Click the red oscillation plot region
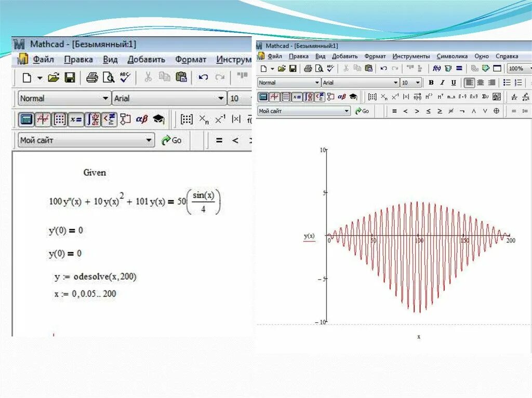532x398 pixels. pyautogui.click(x=419, y=257)
